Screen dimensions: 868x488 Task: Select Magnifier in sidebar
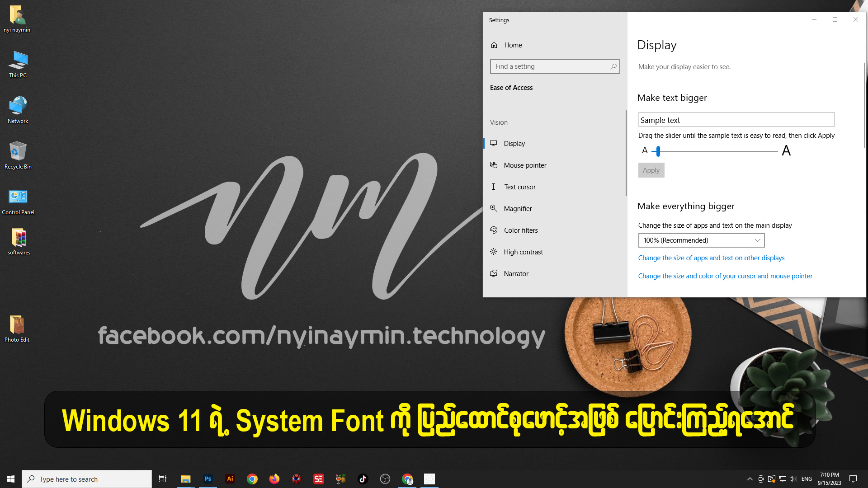[x=555, y=209]
